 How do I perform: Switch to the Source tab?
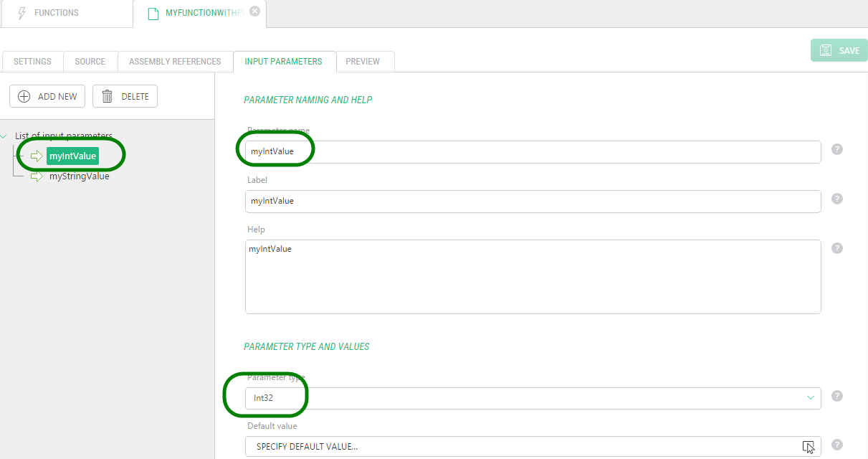(90, 62)
